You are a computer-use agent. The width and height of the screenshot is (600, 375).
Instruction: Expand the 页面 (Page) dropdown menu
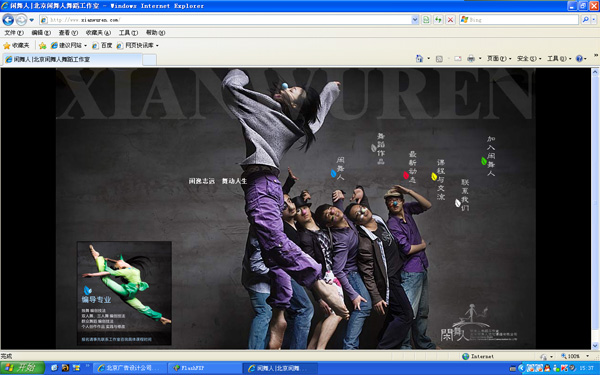499,59
